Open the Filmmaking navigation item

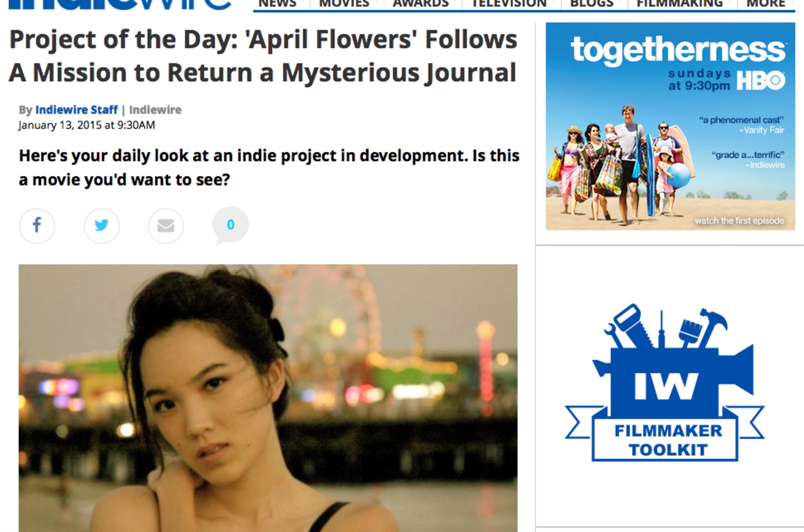[679, 4]
